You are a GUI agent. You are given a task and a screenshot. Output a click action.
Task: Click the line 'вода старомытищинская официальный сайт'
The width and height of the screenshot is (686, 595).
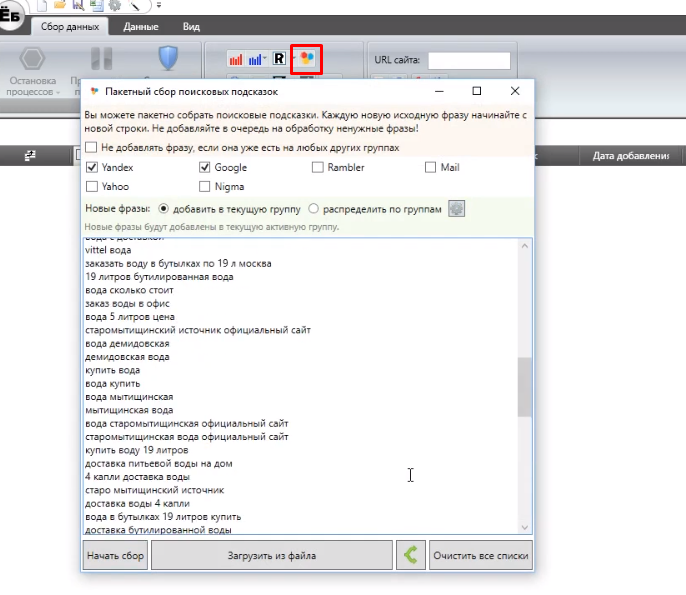187,424
